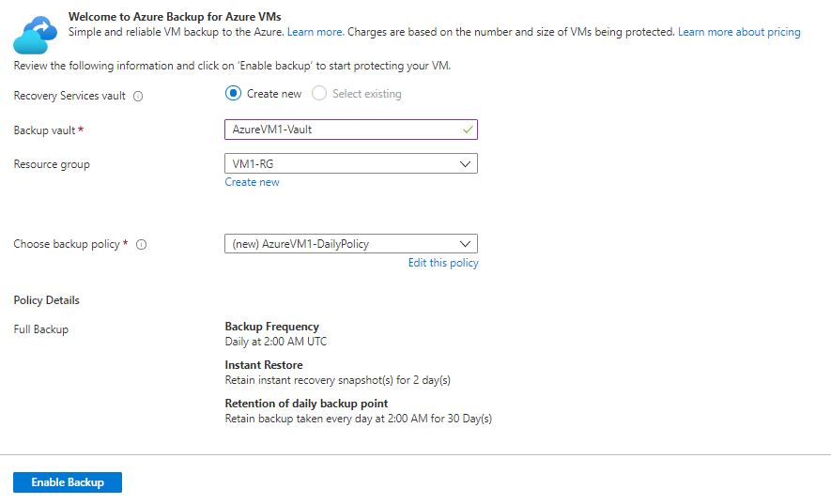This screenshot has height=504, width=831.
Task: Open the backup policy AzureVM1-DailyPolicy dropdown
Action: click(x=351, y=244)
